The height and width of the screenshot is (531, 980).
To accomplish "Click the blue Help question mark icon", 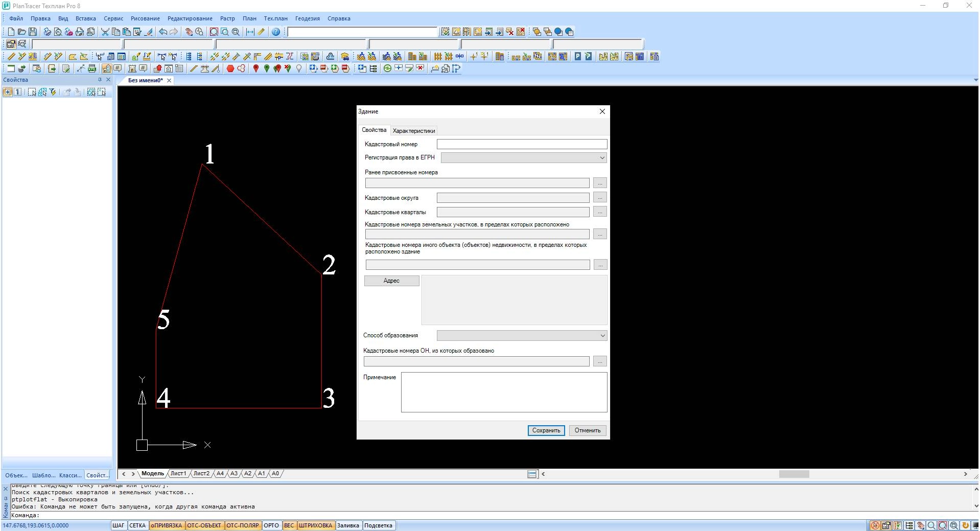I will [x=276, y=32].
